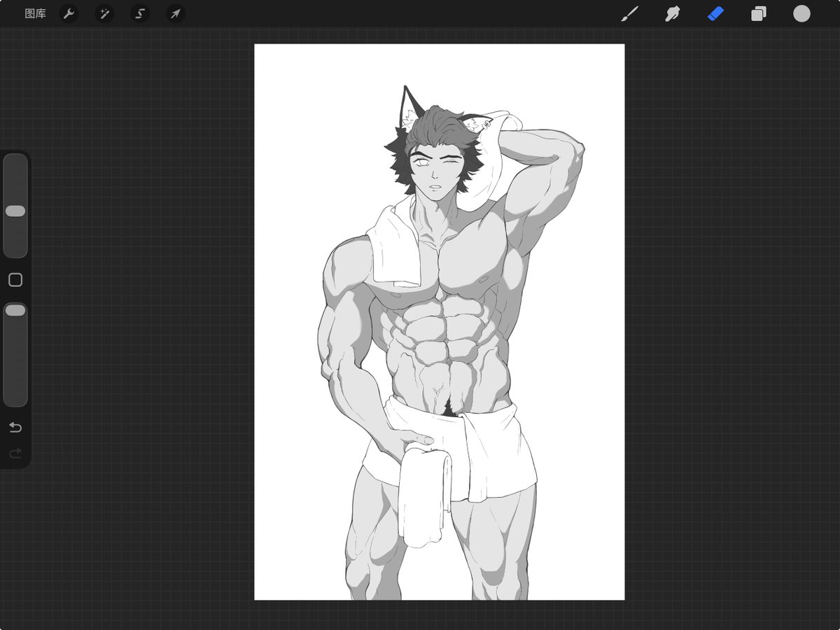The width and height of the screenshot is (840, 630).
Task: Tap the square modify button in sidebar
Action: (x=15, y=280)
